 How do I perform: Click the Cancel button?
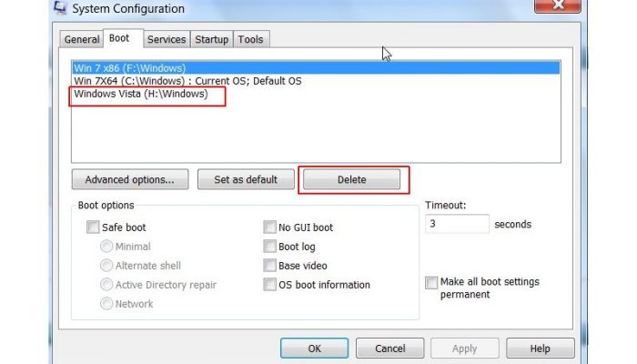390,349
